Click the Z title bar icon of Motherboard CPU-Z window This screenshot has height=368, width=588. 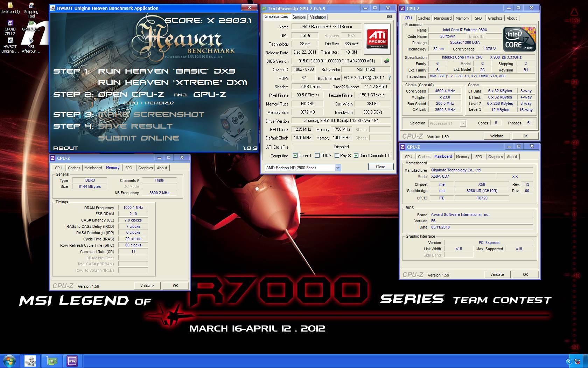point(402,147)
